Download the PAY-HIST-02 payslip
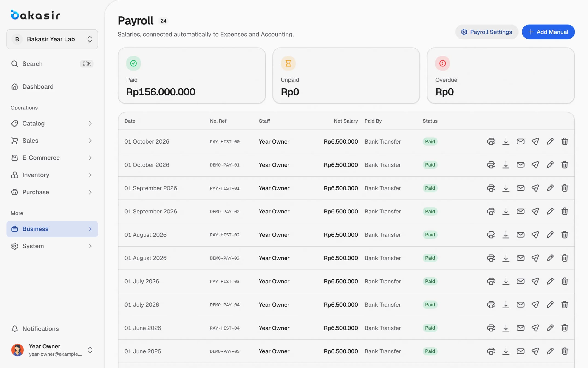Screen dimensions: 588x368 (x=506, y=235)
